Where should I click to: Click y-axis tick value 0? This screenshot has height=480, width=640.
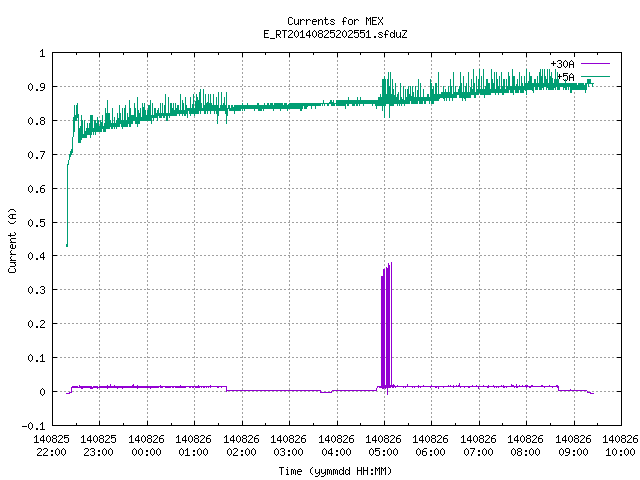pyautogui.click(x=42, y=392)
